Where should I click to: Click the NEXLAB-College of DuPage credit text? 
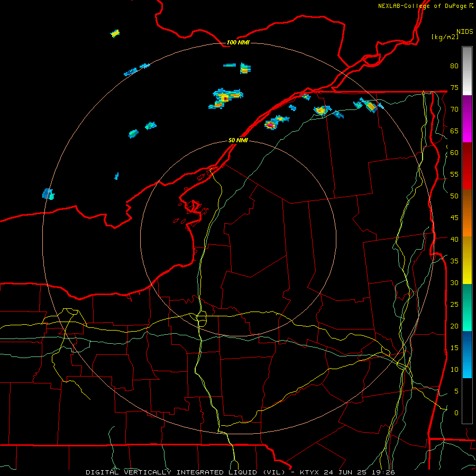[422, 6]
